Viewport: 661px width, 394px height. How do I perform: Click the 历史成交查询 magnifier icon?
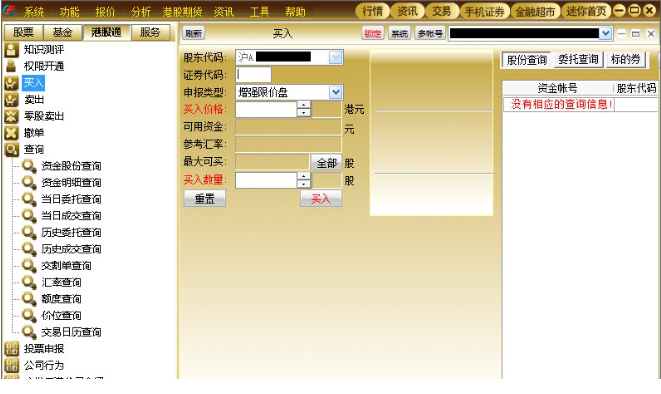pos(29,249)
